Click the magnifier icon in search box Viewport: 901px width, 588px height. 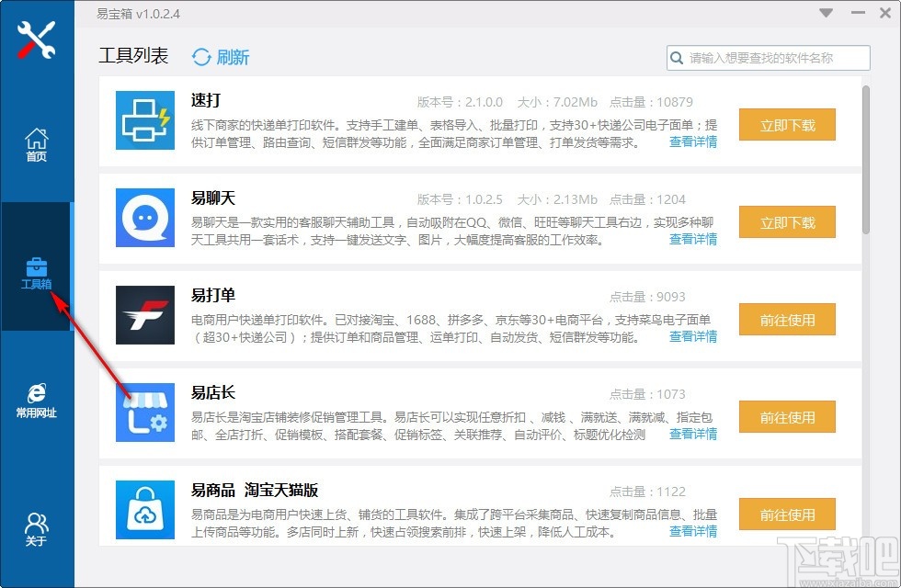tap(678, 57)
